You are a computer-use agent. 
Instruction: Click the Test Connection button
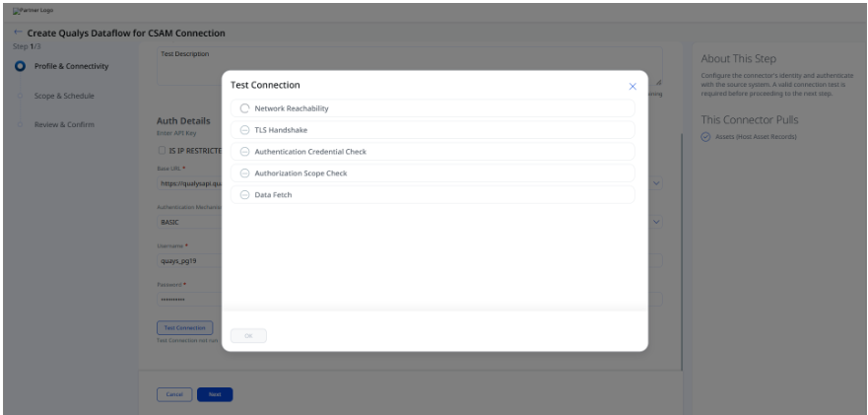coord(185,327)
